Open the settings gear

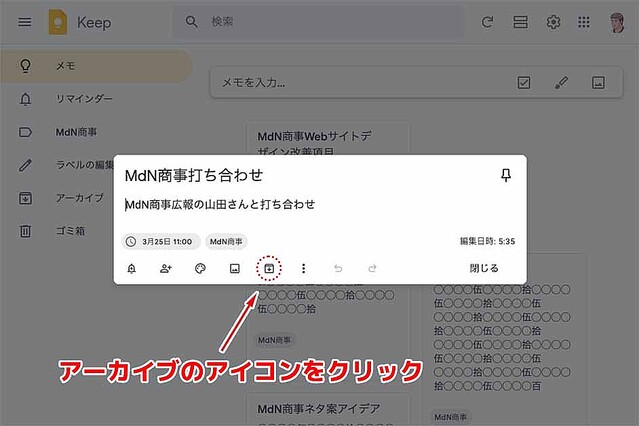[553, 22]
